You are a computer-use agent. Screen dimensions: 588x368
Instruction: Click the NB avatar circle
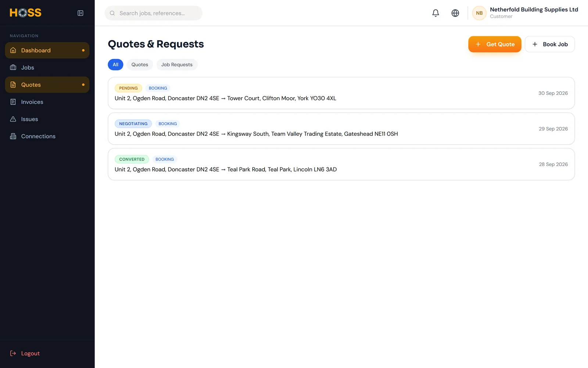coord(479,13)
